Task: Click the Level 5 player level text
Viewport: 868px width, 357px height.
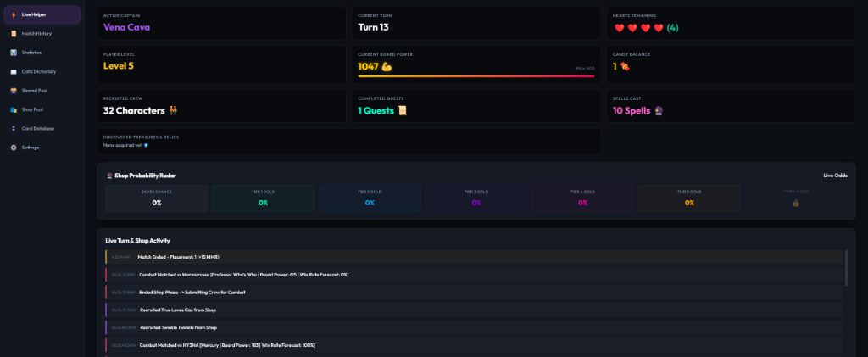Action: tap(119, 66)
